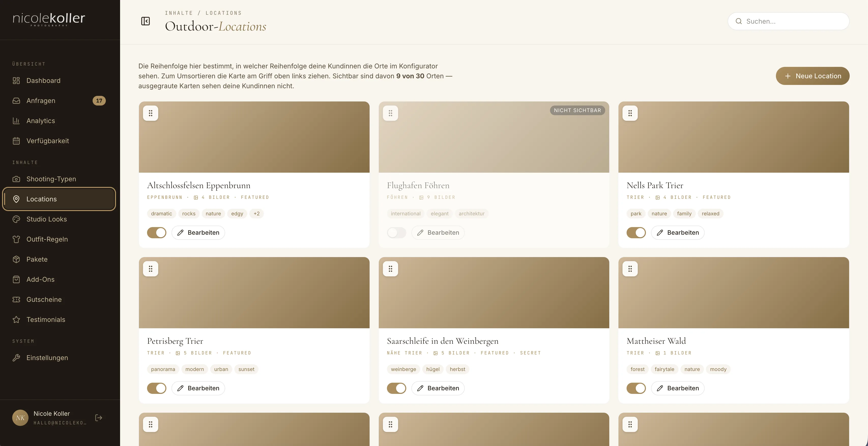Edit Saarschleife in den Weinbergen via Bearbeiten
This screenshot has height=446, width=868.
[x=438, y=388]
